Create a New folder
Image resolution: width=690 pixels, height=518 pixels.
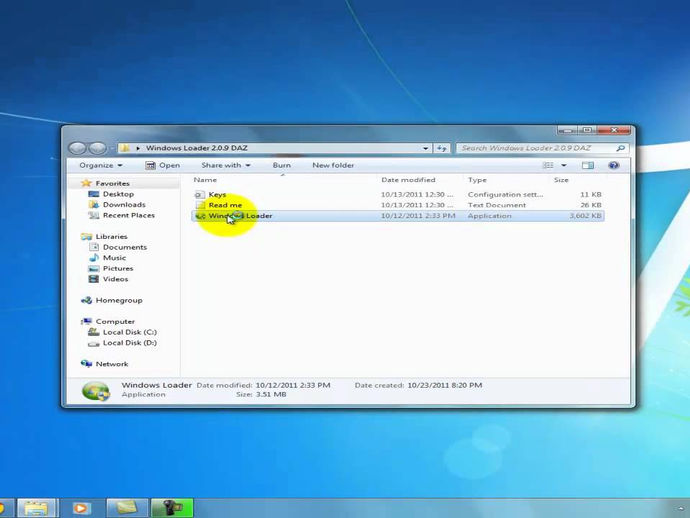pyautogui.click(x=333, y=165)
